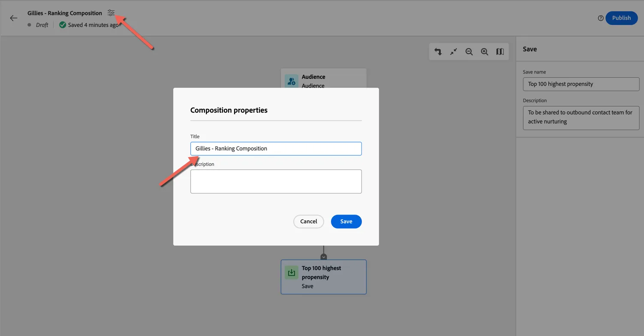The height and width of the screenshot is (336, 644).
Task: Click the Title input field
Action: pos(276,148)
